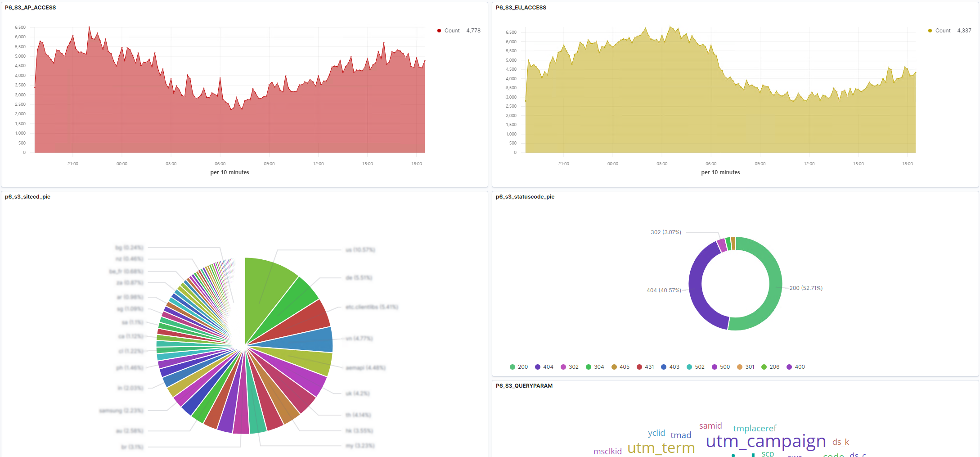Click the 'ph (1.46%)' pie label
Screen dimensions: 980x457
130,368
